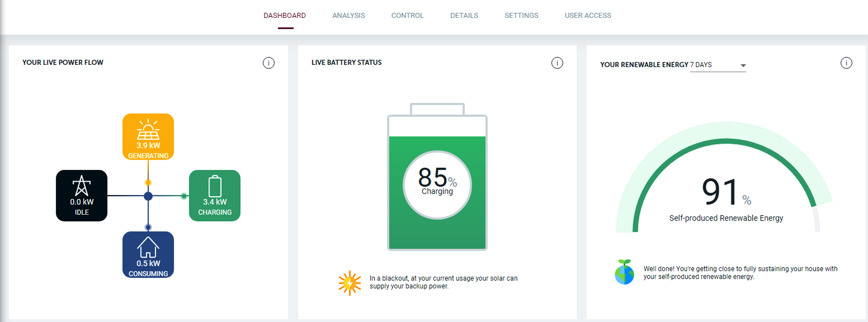Switch to the Analysis tab
The width and height of the screenshot is (868, 322).
pos(349,16)
